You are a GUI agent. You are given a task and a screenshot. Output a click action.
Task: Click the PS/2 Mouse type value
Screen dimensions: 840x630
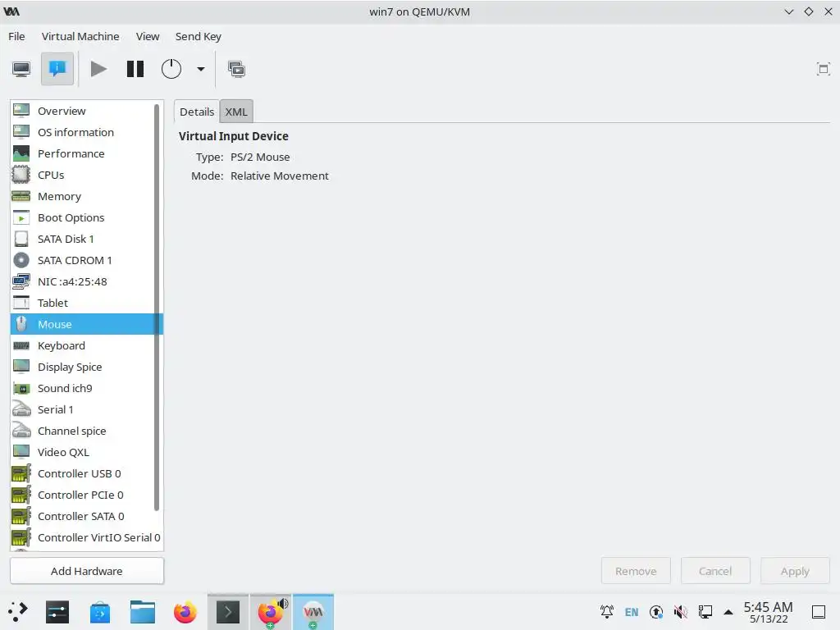click(260, 157)
